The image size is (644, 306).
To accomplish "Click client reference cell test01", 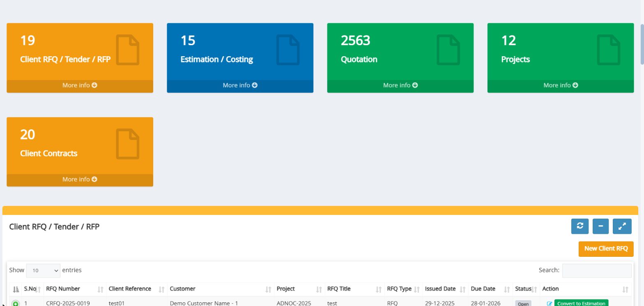I will click(117, 304).
